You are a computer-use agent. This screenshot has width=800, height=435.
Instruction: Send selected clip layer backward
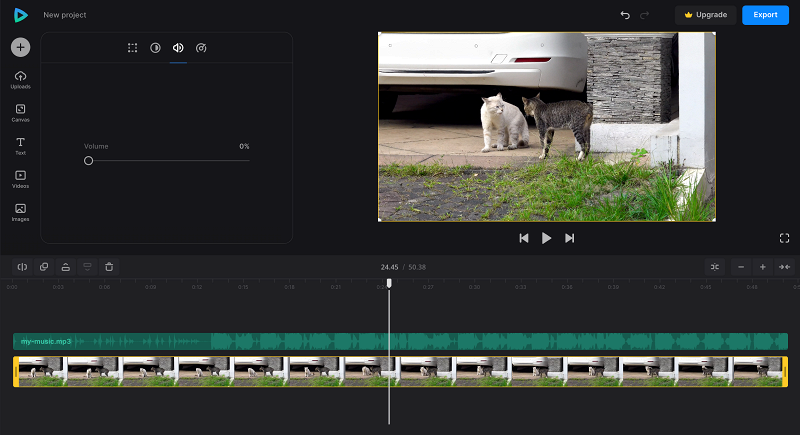click(87, 267)
